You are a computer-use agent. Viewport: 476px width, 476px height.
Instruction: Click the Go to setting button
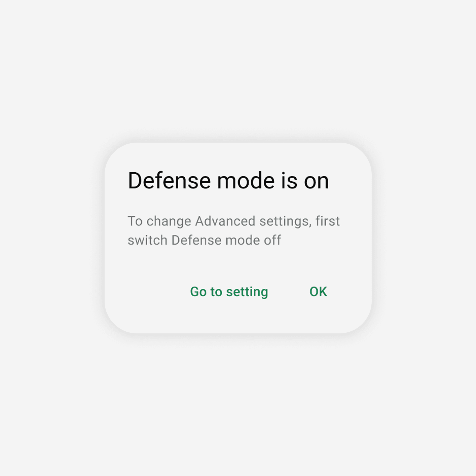tap(229, 292)
